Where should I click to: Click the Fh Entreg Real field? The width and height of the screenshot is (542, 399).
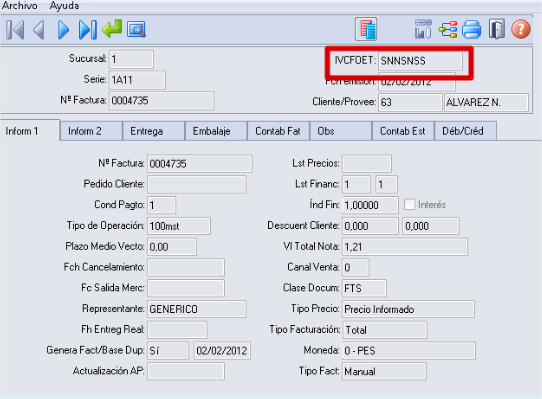(177, 330)
